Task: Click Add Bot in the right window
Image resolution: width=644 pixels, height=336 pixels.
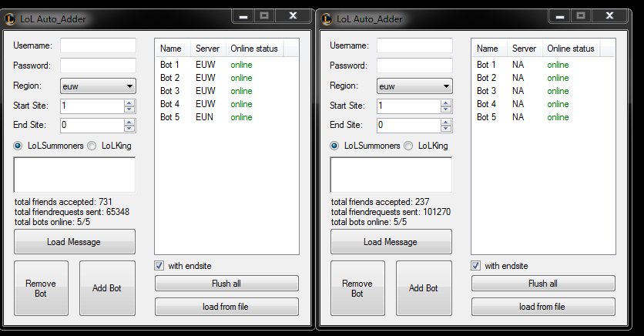Action: click(x=424, y=288)
